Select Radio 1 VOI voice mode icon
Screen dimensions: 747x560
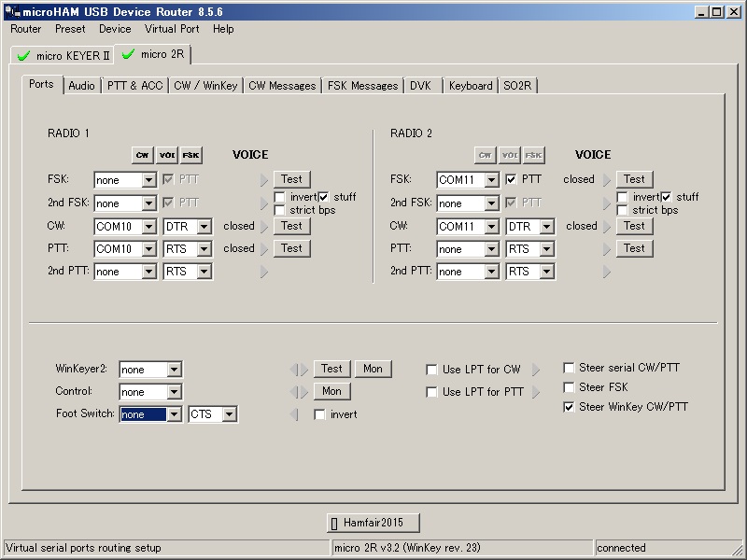tap(167, 155)
